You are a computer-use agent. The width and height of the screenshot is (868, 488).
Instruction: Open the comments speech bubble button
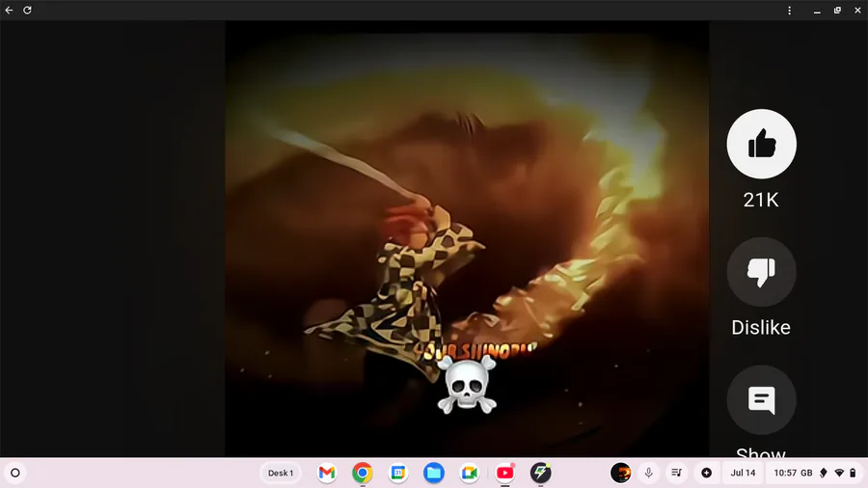click(761, 399)
